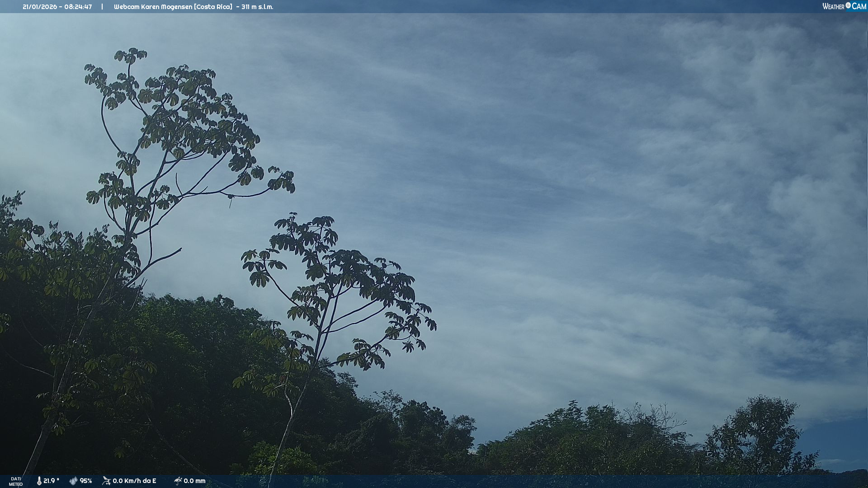The height and width of the screenshot is (488, 868).
Task: Click the word Weather in the logo
Action: (833, 6)
